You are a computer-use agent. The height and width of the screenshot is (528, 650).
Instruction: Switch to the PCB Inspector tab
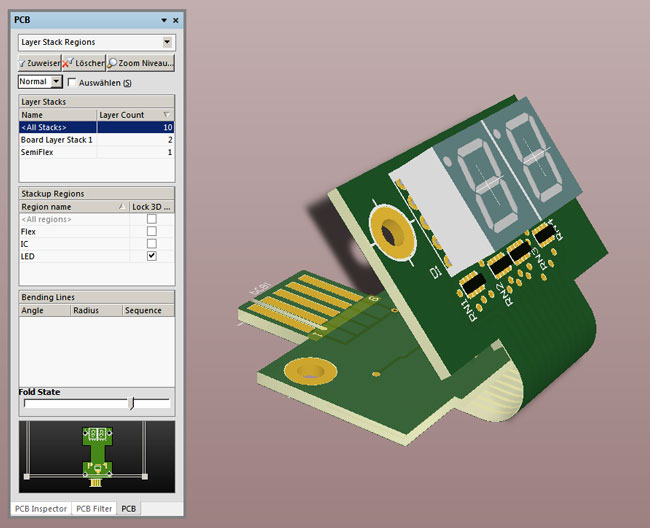(x=42, y=509)
